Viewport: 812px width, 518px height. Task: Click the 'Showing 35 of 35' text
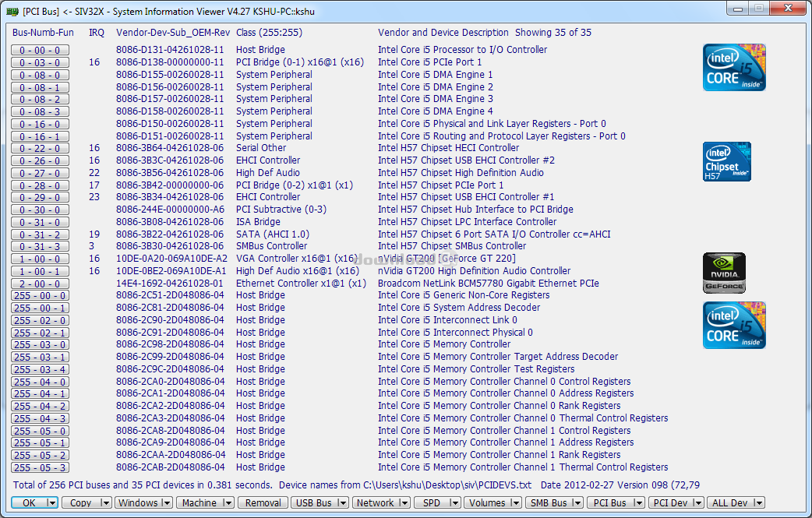coord(553,33)
